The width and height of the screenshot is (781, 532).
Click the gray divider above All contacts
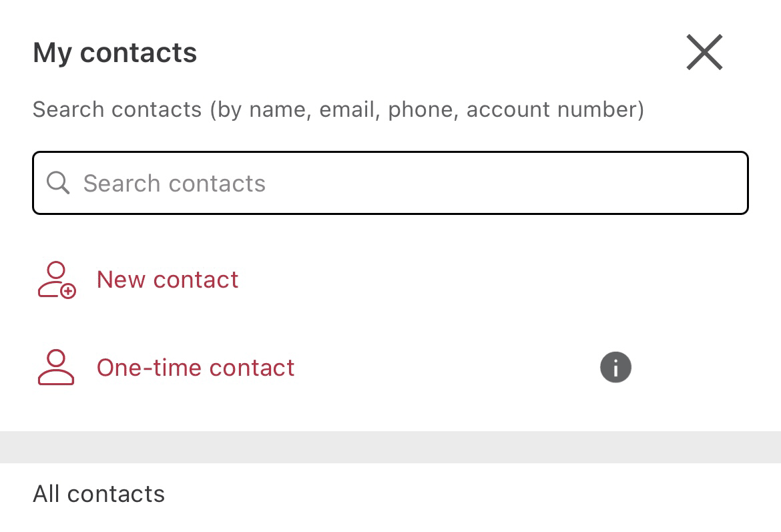pos(390,447)
